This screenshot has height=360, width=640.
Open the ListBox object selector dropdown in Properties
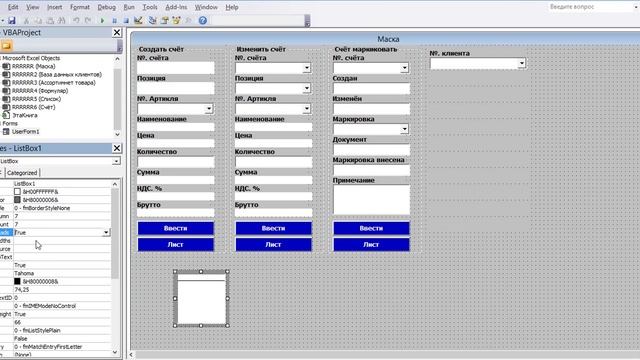116,161
